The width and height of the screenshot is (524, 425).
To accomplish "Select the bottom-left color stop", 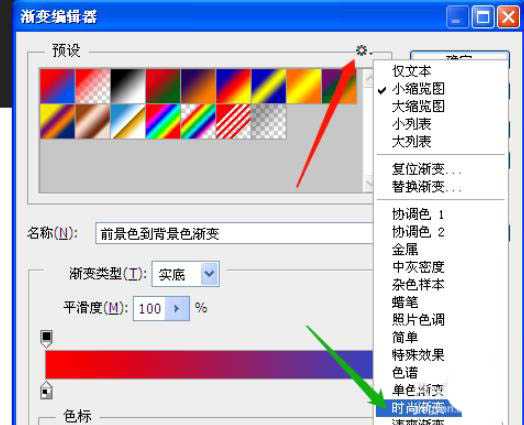I will (x=46, y=390).
